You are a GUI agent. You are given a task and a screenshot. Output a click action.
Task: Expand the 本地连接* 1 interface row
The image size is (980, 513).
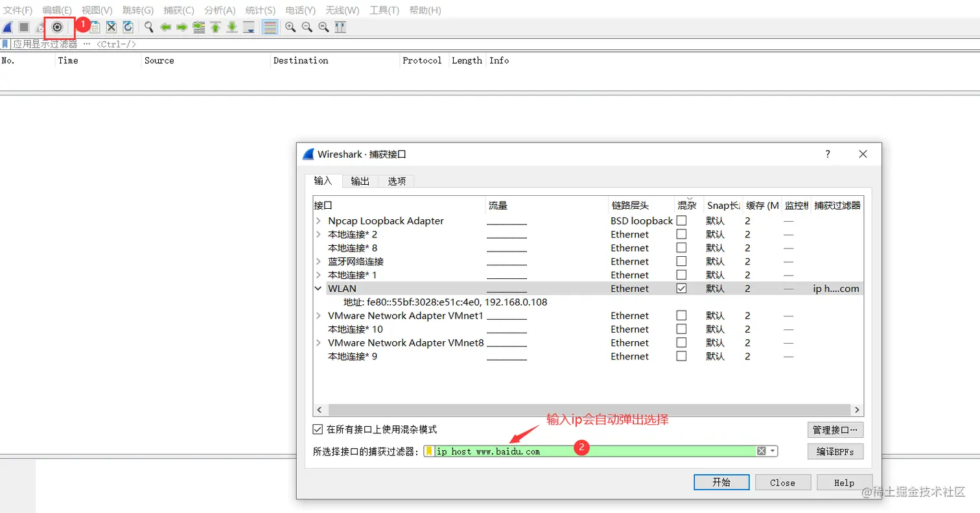[318, 275]
